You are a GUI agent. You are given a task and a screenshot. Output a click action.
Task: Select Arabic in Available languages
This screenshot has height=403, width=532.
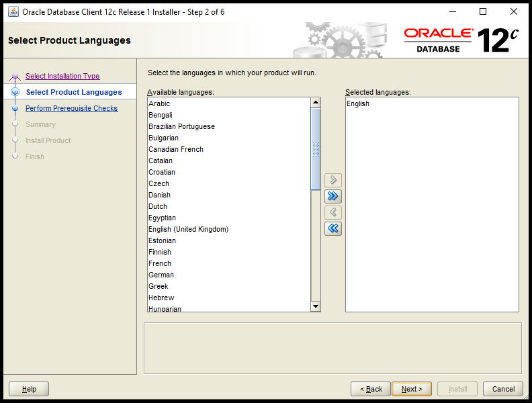(229, 103)
